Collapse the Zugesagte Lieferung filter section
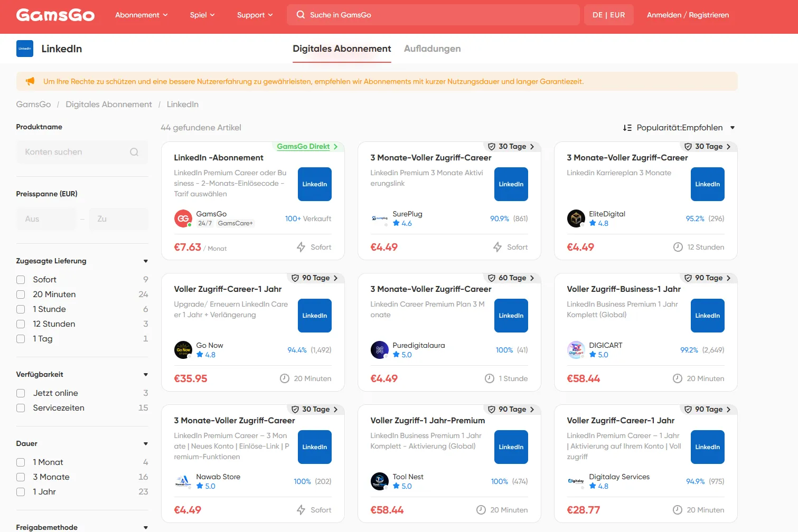 (x=146, y=261)
